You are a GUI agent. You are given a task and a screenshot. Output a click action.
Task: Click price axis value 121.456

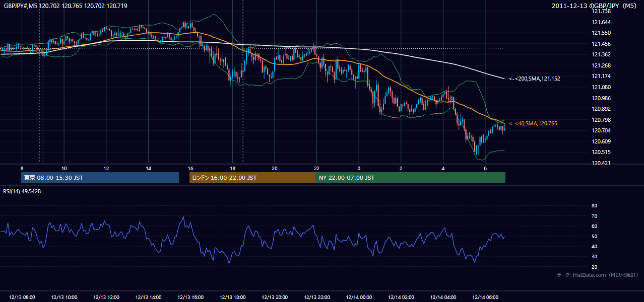[601, 44]
